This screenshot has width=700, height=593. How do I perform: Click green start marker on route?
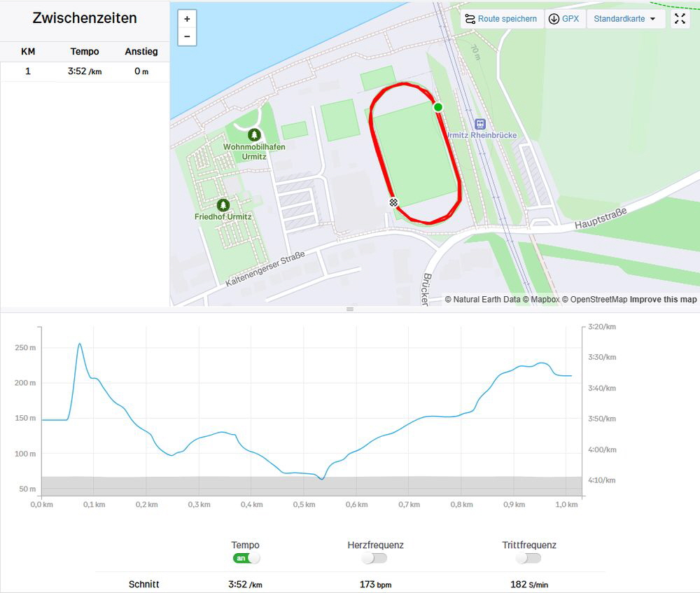[x=438, y=106]
